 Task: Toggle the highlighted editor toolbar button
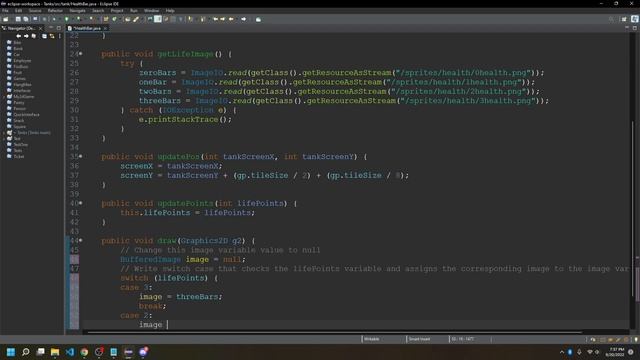(x=158, y=19)
